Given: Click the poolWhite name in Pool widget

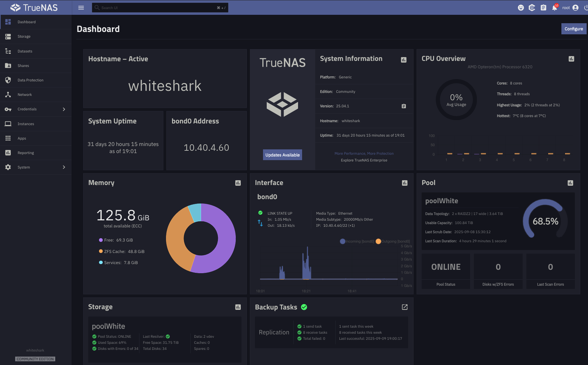Looking at the screenshot, I should (x=442, y=201).
